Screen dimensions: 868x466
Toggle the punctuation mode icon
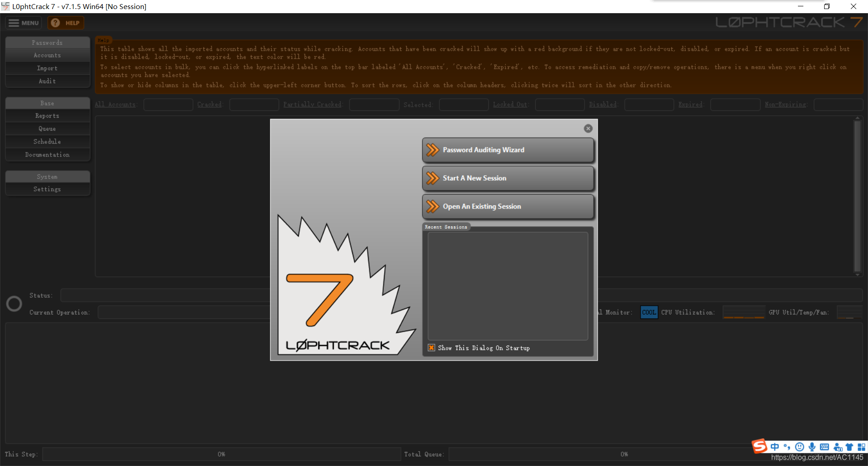tap(787, 447)
